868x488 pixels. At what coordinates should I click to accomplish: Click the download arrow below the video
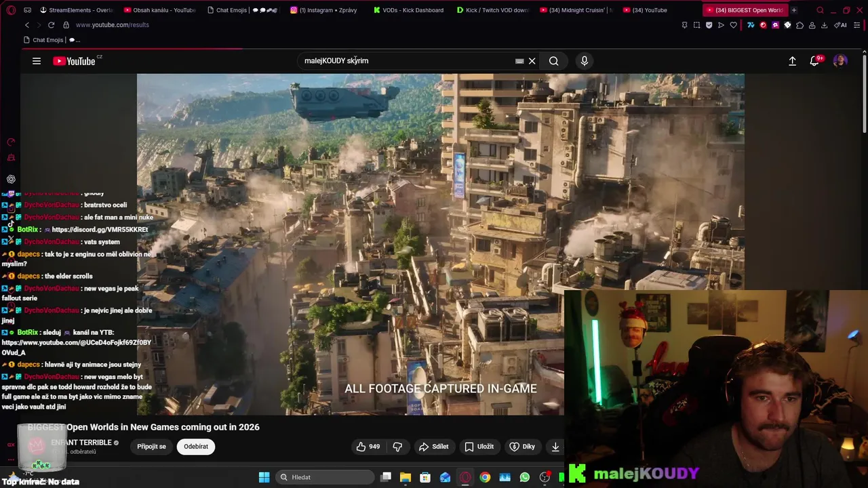[555, 447]
